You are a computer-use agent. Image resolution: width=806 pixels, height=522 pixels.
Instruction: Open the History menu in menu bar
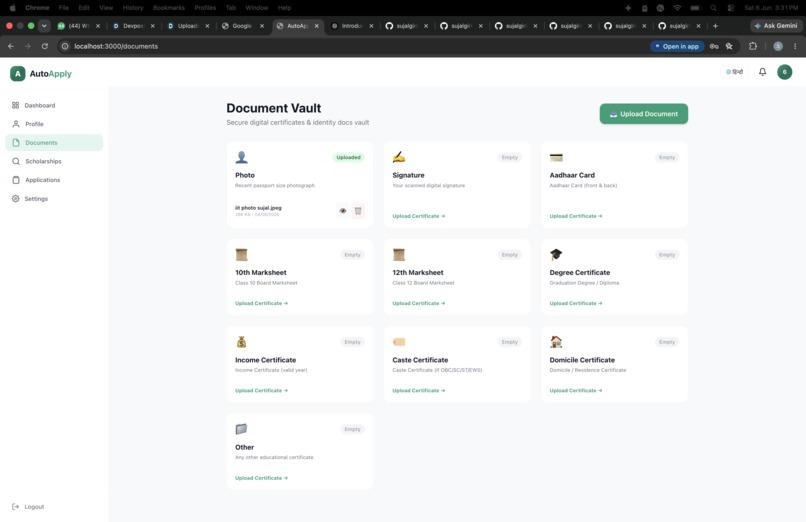click(x=133, y=8)
